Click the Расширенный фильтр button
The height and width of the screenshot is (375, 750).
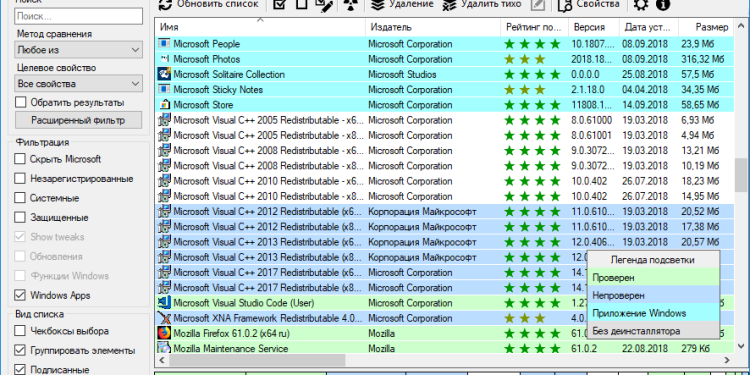(78, 120)
